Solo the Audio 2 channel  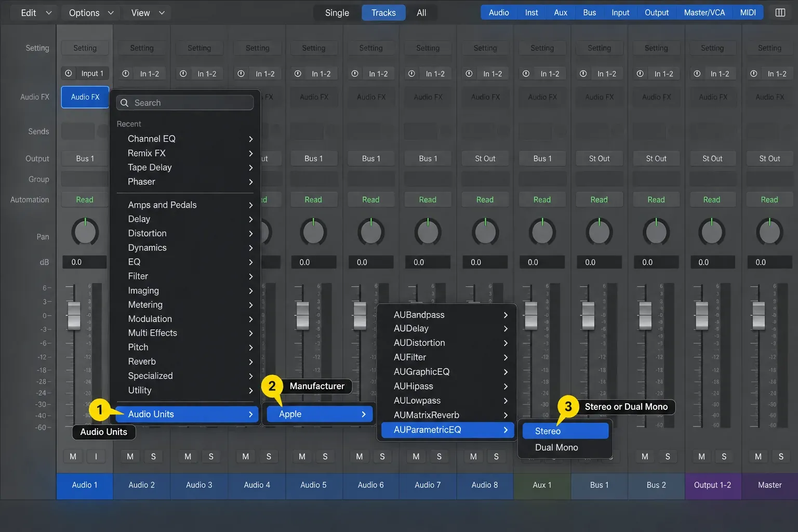(153, 456)
